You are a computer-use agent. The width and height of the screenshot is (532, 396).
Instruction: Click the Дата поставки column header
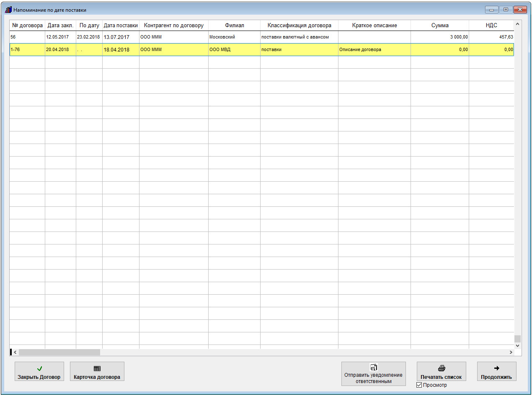click(x=121, y=26)
